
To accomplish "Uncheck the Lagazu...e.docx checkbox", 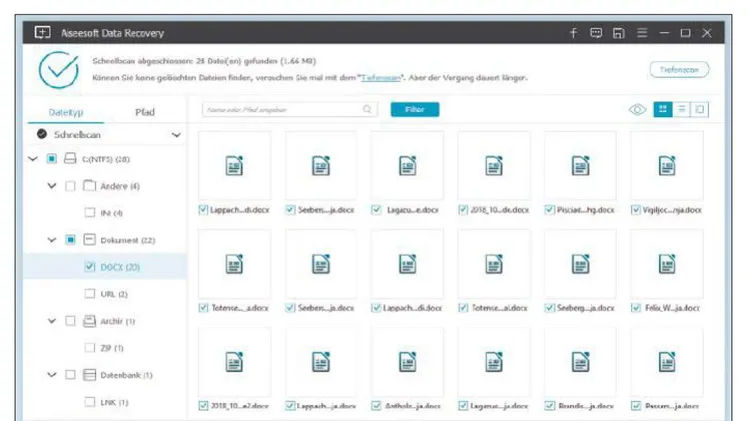I will click(x=376, y=210).
